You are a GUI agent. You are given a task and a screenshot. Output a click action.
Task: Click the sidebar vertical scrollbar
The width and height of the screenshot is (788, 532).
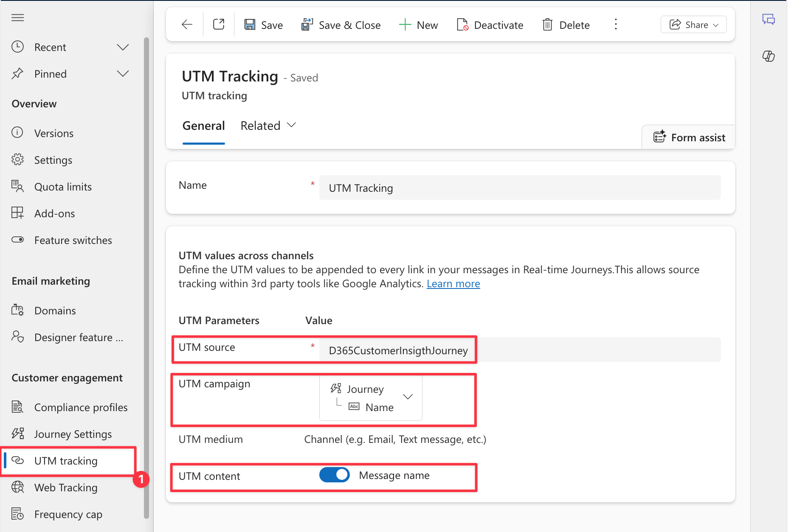pos(146,276)
